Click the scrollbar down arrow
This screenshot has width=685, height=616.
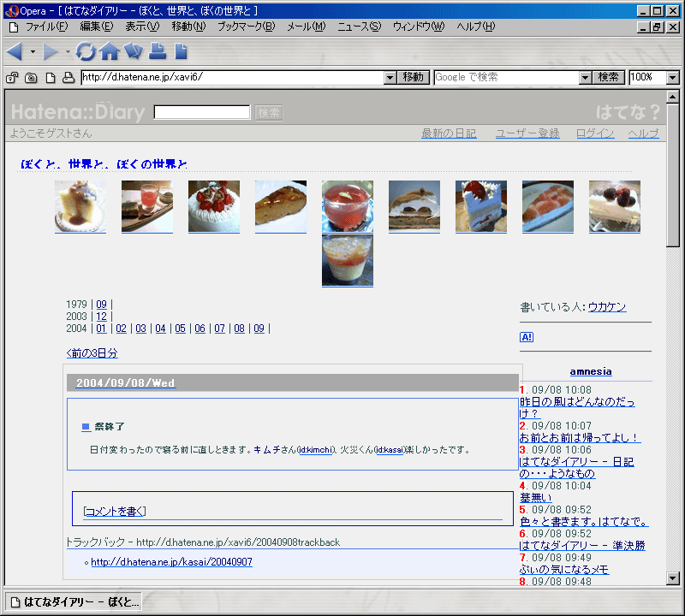[x=673, y=578]
